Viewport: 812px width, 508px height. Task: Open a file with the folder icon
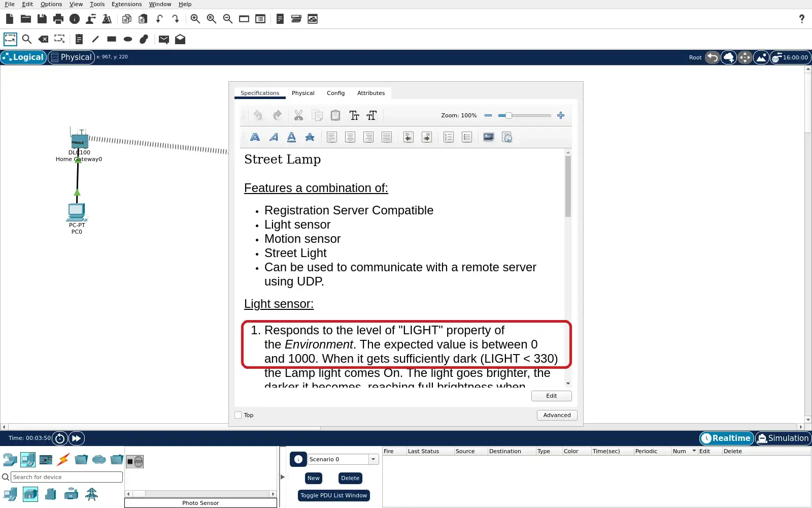[x=26, y=19]
